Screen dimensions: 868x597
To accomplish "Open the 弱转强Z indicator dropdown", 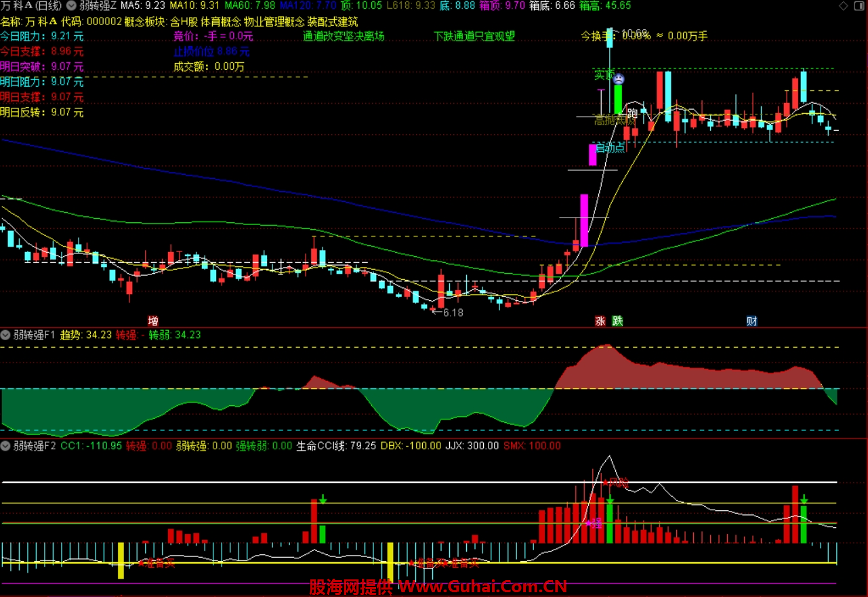I will click(x=71, y=5).
